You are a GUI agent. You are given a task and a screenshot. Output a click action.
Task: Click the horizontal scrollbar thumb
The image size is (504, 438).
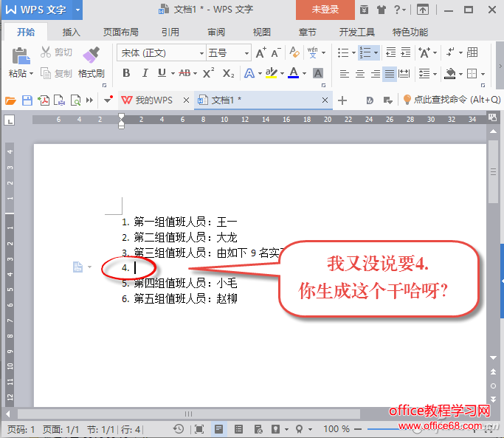point(189,414)
